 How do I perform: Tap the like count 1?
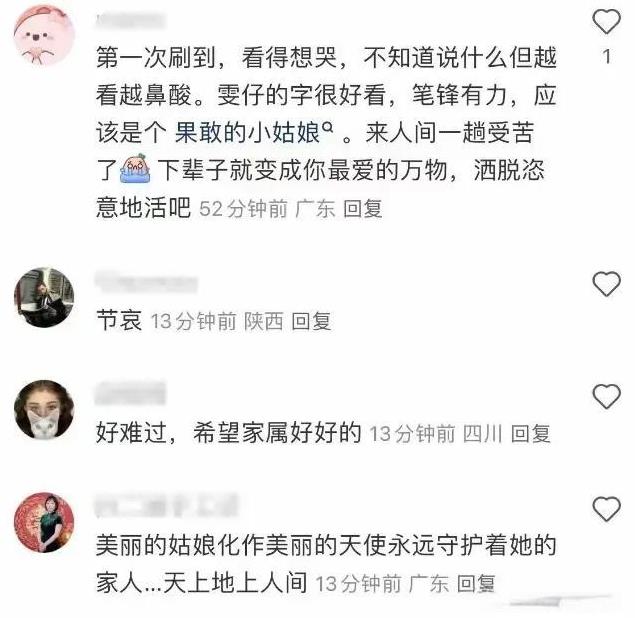pyautogui.click(x=607, y=57)
